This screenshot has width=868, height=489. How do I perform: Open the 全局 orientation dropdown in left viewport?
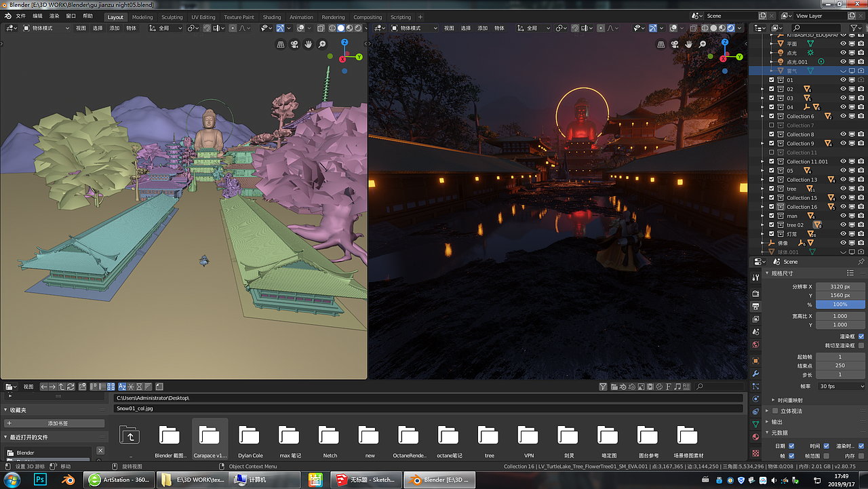167,28
